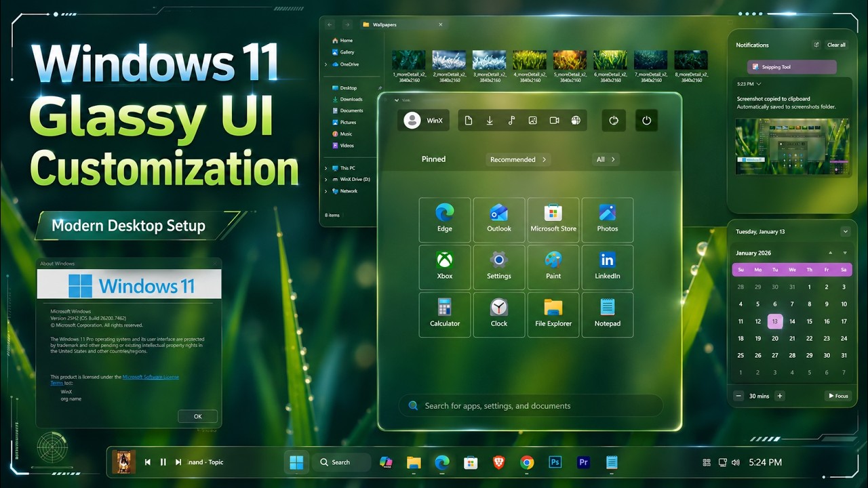Expand the All apps list
This screenshot has width=868, height=488.
pos(605,159)
